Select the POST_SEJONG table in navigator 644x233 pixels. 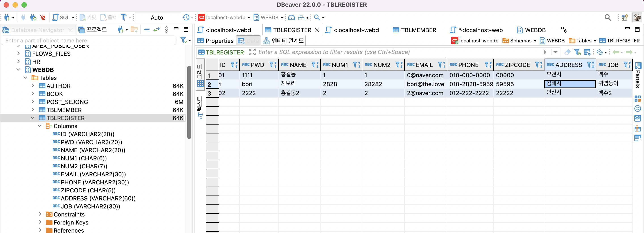pyautogui.click(x=67, y=102)
